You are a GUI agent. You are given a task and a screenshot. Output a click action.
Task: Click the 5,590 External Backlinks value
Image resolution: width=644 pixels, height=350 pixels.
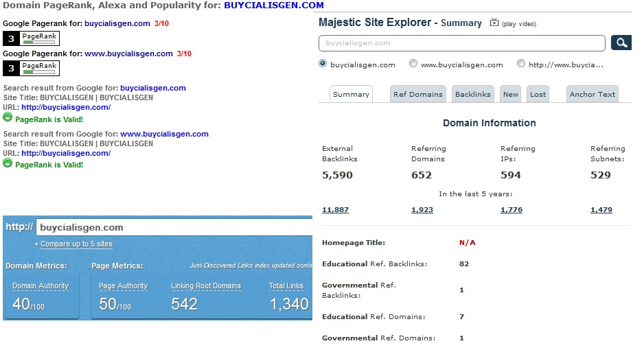(x=337, y=175)
